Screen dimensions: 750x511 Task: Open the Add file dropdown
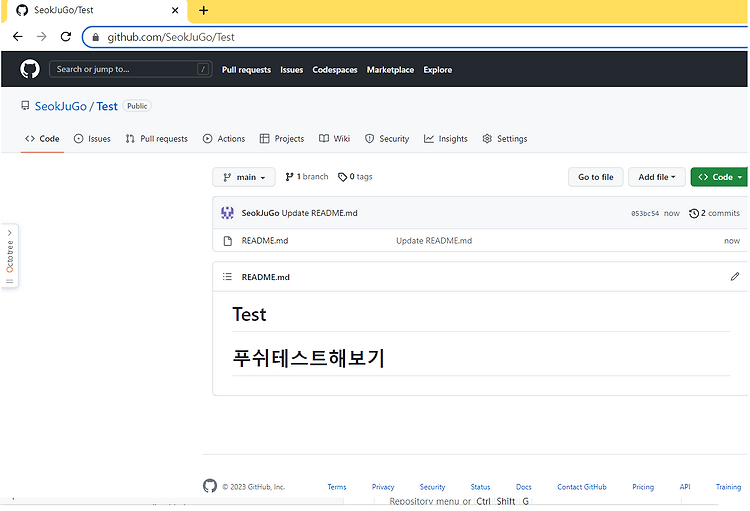click(657, 177)
